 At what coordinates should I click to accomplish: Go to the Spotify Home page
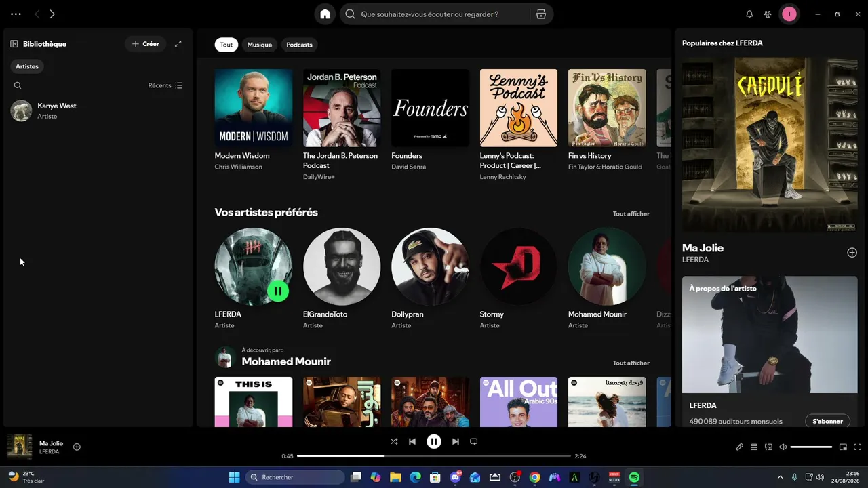tap(325, 14)
